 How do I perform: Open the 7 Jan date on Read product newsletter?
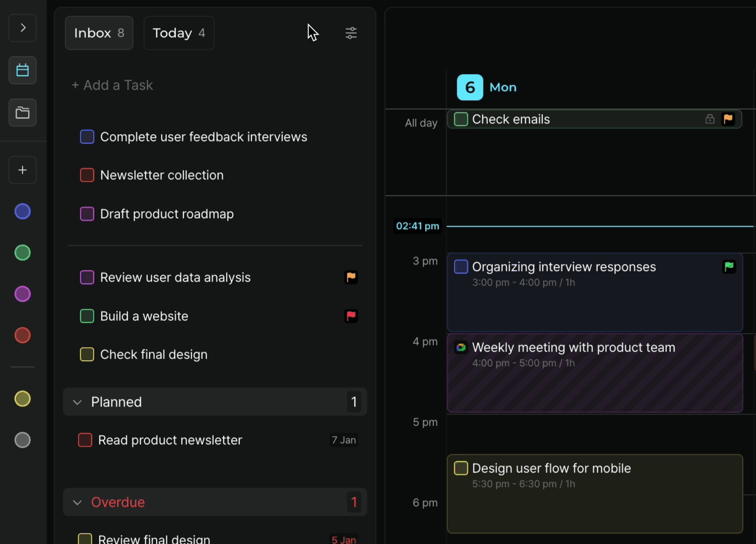click(344, 440)
